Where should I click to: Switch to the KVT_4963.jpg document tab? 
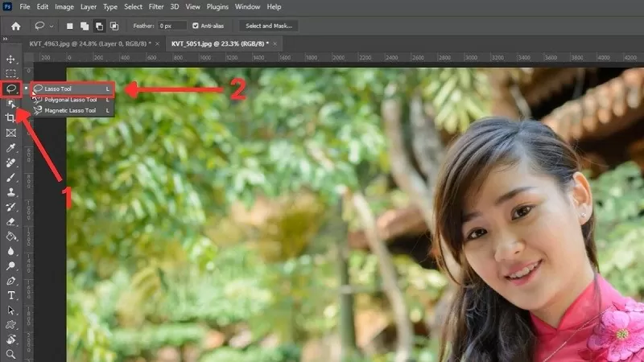tap(90, 43)
